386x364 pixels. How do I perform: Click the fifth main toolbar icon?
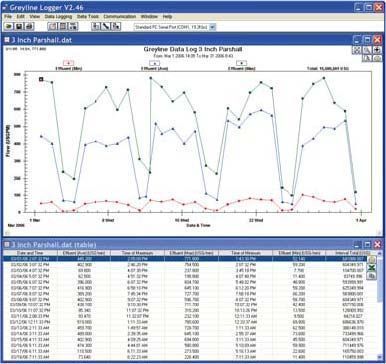pyautogui.click(x=63, y=27)
